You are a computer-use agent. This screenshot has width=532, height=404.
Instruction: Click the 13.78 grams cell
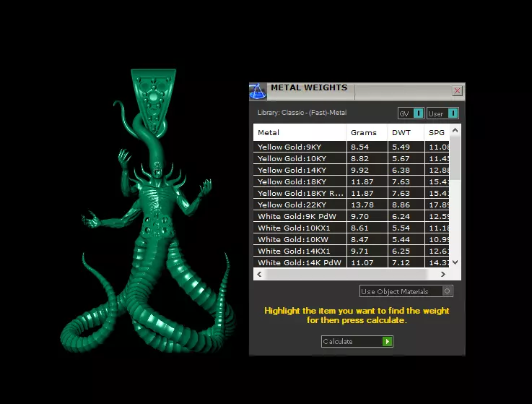pyautogui.click(x=367, y=205)
